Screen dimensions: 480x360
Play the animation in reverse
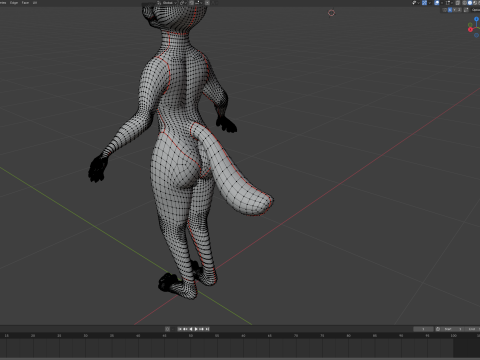point(191,329)
